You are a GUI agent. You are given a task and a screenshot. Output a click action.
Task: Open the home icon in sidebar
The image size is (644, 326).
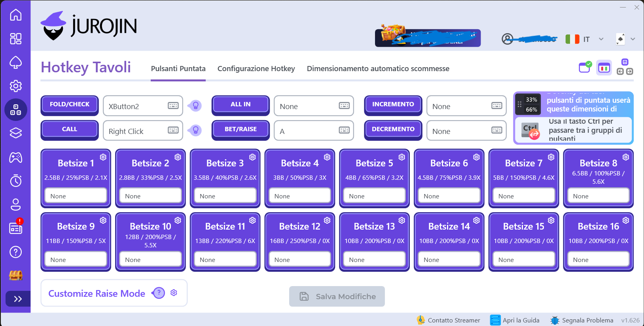(16, 15)
